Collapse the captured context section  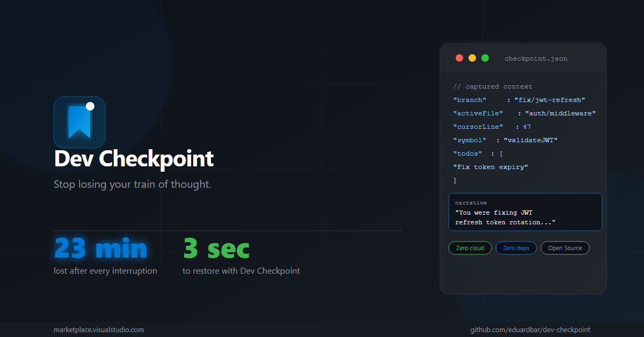click(493, 86)
